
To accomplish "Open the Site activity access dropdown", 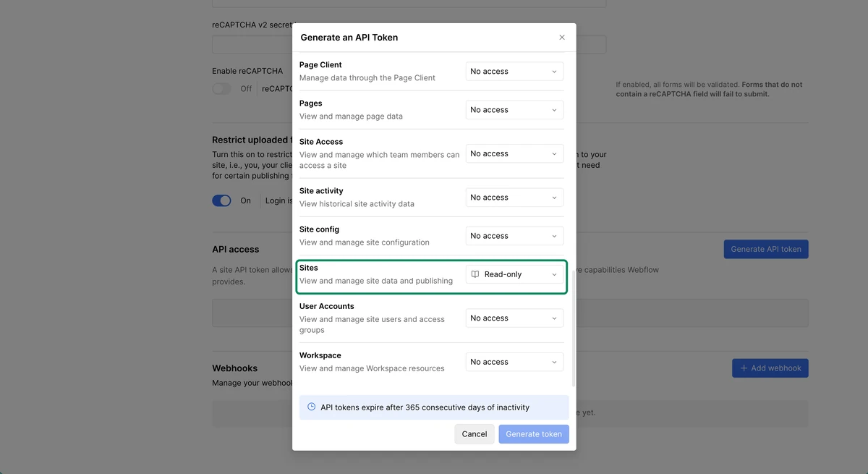I will click(x=514, y=198).
